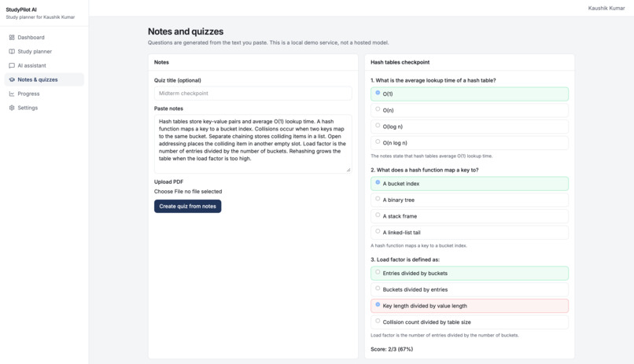The image size is (634, 364).
Task: Select 'A bucket index' answer
Action: (470, 183)
